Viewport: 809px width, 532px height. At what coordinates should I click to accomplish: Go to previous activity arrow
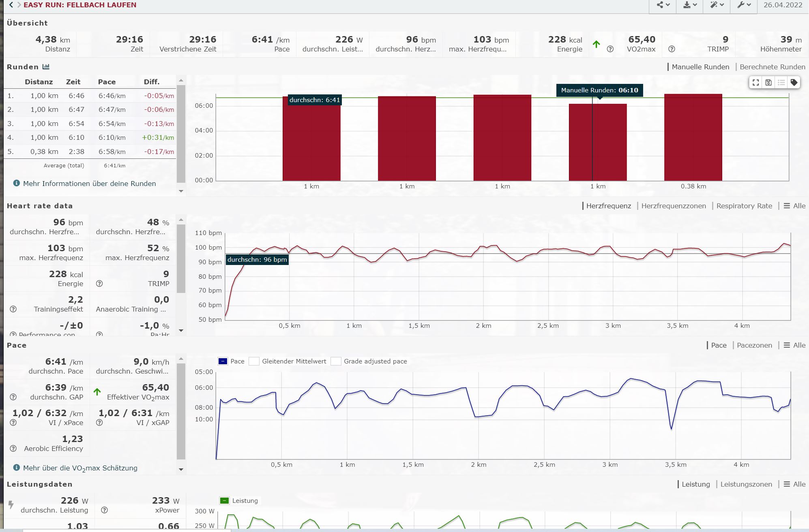tap(11, 5)
